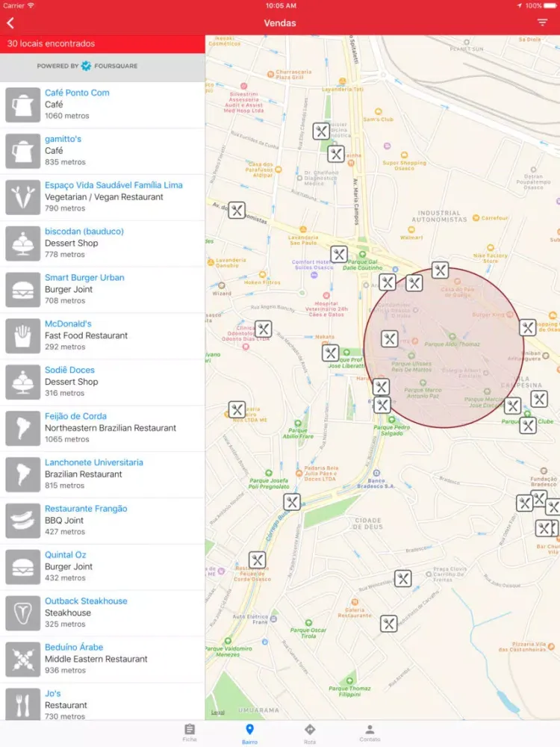Tap Restaurante Frangão BBQ icon
This screenshot has height=747, width=560.
click(23, 521)
